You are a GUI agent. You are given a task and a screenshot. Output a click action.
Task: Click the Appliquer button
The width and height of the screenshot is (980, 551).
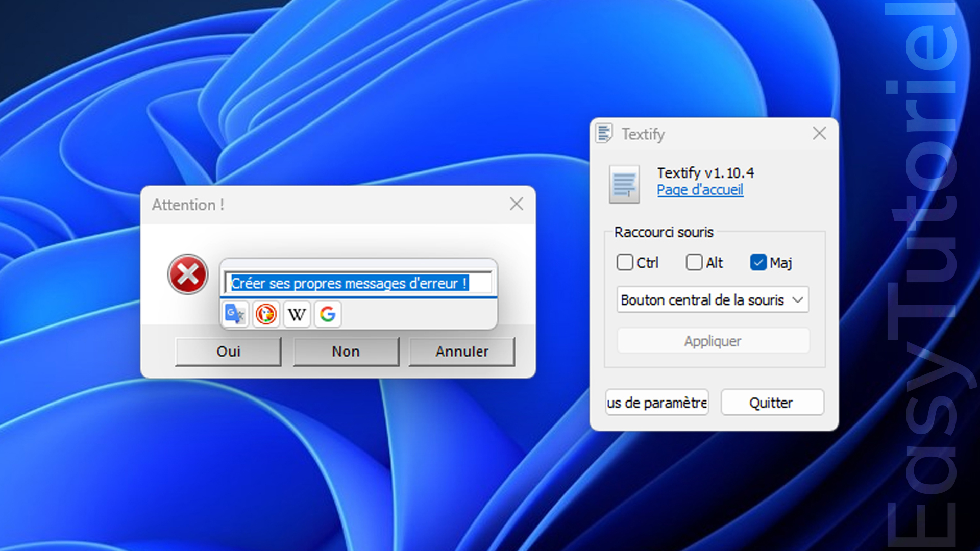coord(713,341)
